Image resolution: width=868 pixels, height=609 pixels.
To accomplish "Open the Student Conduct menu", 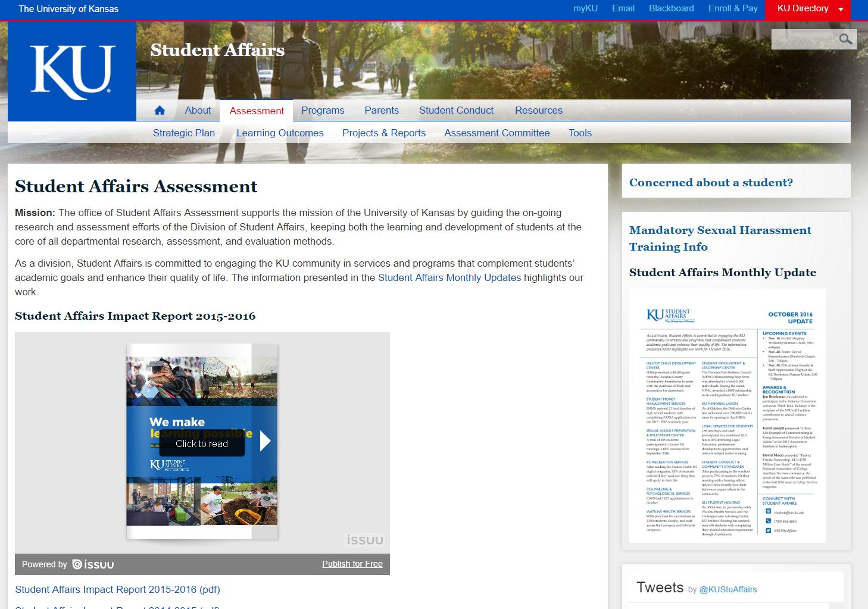I will [x=456, y=111].
